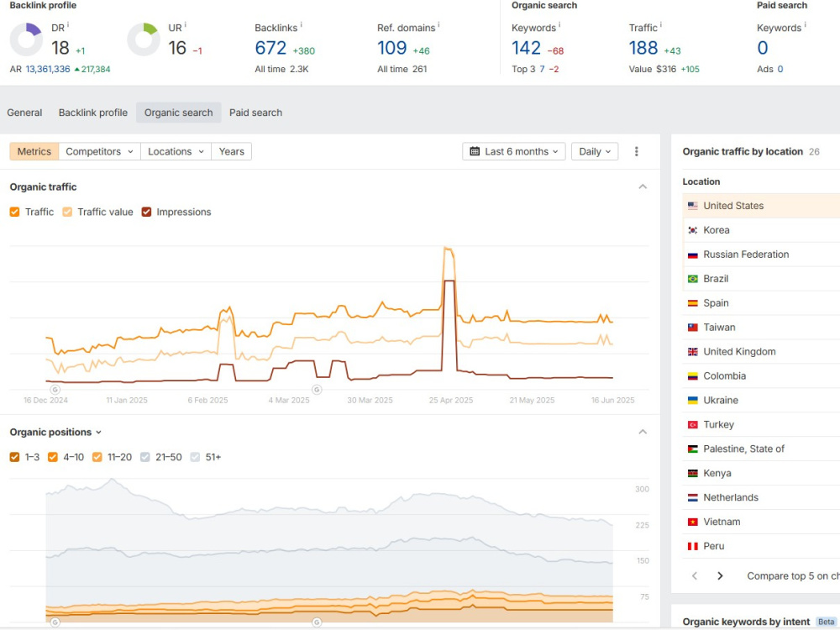Screen dimensions: 840x630
Task: Open the 672 backlinks link
Action: pyautogui.click(x=270, y=48)
